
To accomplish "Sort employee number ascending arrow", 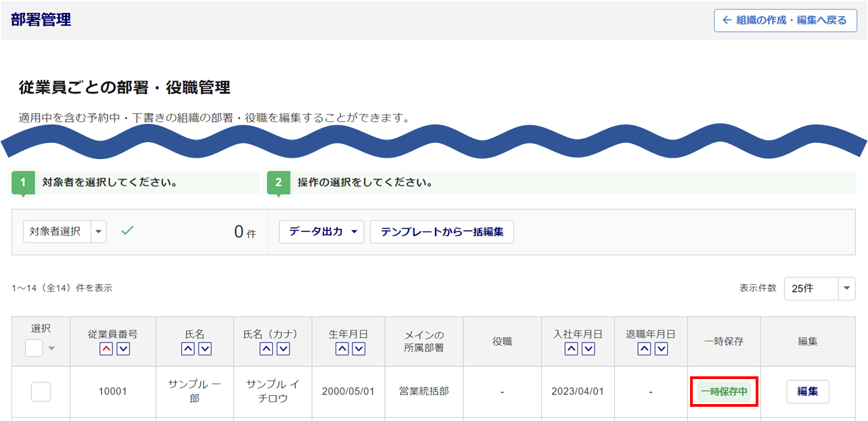I will (x=106, y=349).
